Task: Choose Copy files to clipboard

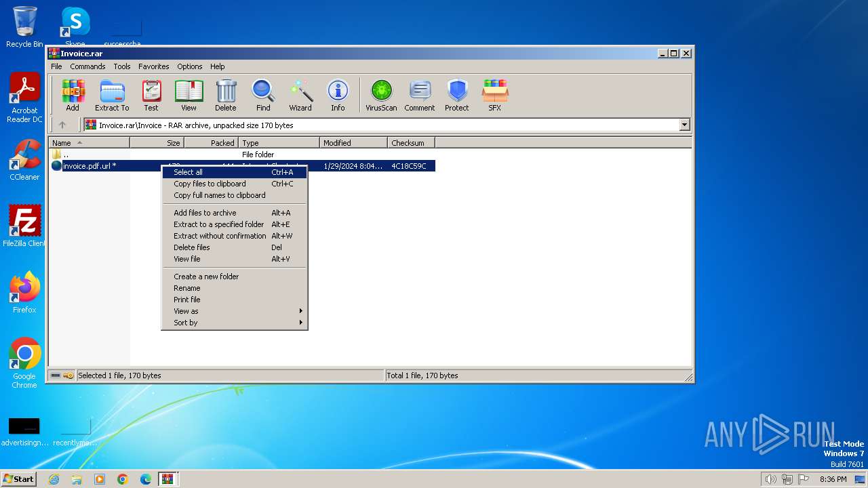Action: tap(235, 184)
